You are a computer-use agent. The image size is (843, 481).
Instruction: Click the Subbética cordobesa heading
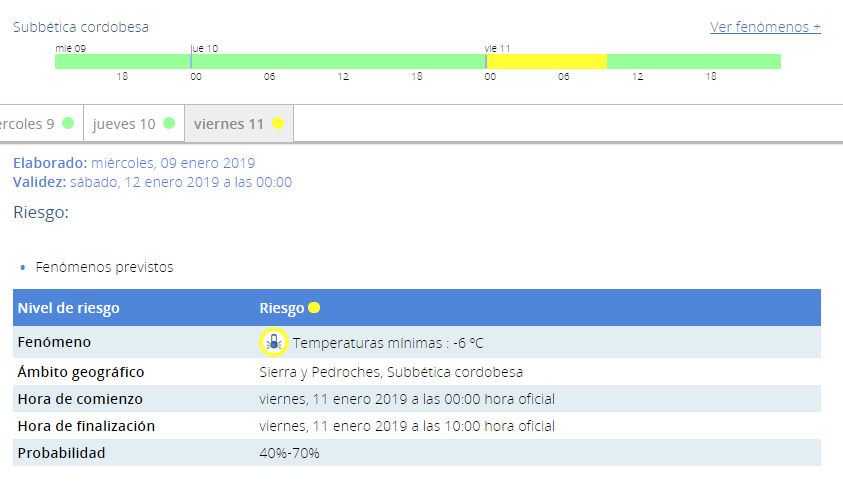click(x=81, y=27)
